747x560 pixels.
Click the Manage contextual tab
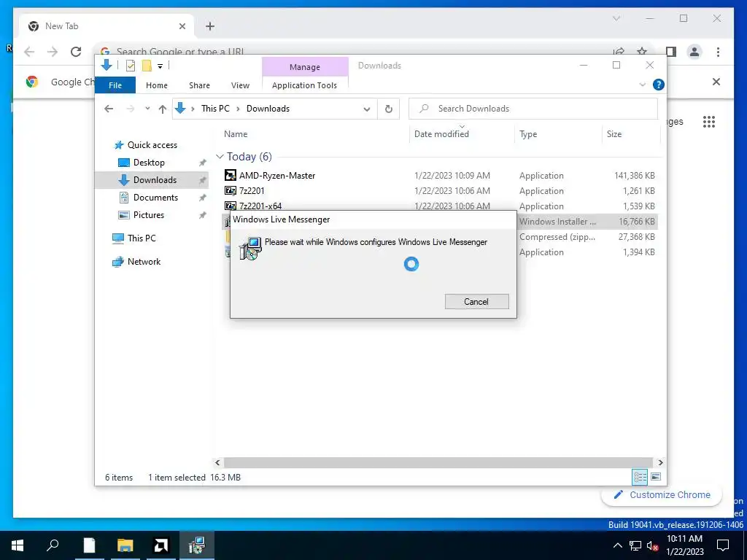click(x=305, y=67)
